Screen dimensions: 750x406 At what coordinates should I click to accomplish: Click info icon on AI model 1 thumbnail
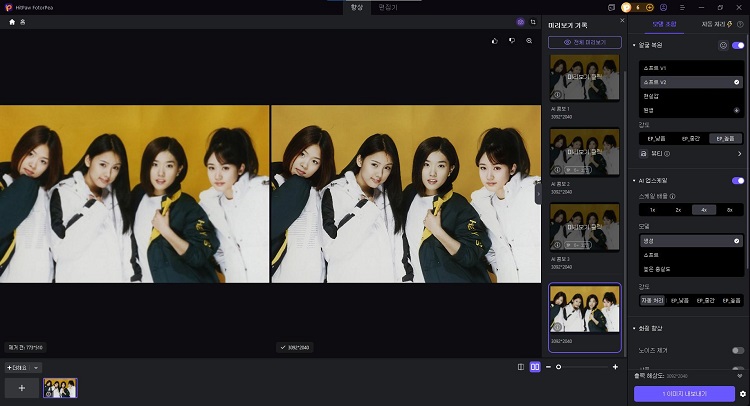[557, 95]
